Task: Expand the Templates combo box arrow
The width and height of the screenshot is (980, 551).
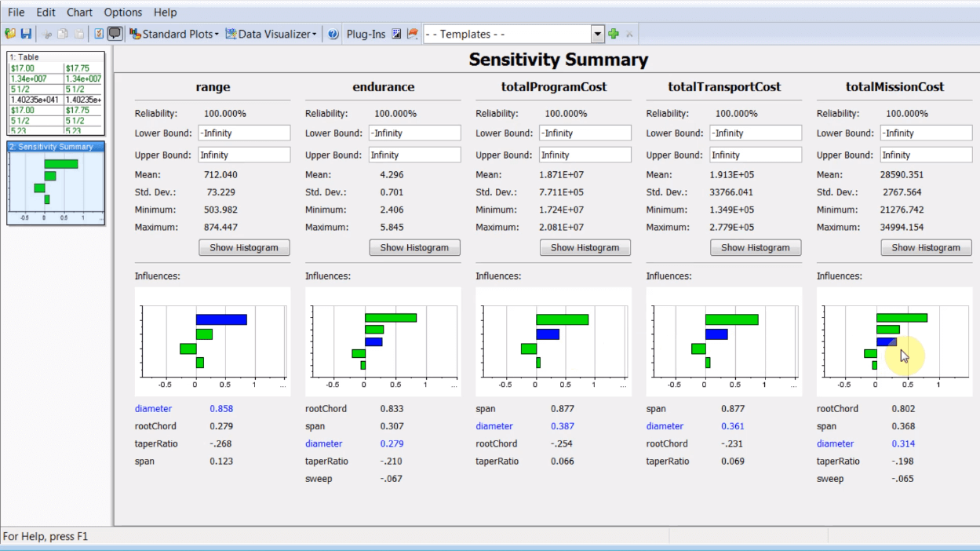Action: pos(598,34)
